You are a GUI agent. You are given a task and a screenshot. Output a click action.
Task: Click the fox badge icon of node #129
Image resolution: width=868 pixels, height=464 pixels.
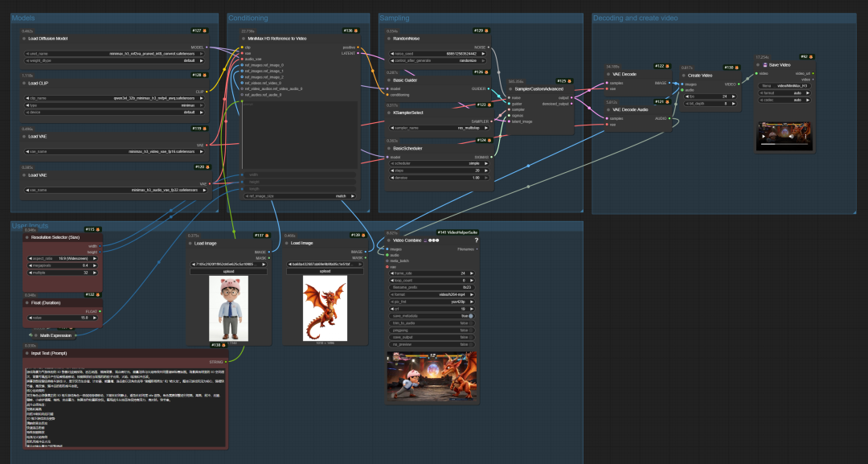[486, 31]
